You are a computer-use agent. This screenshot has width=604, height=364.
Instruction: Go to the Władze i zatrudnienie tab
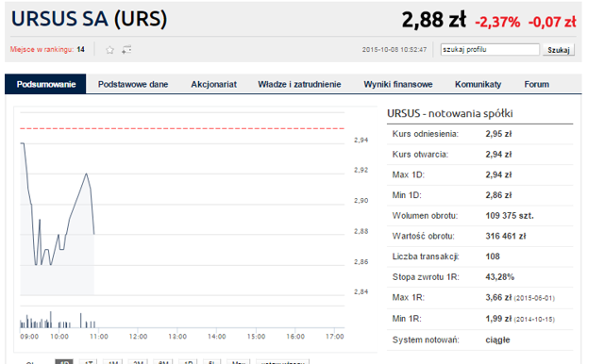(x=299, y=84)
